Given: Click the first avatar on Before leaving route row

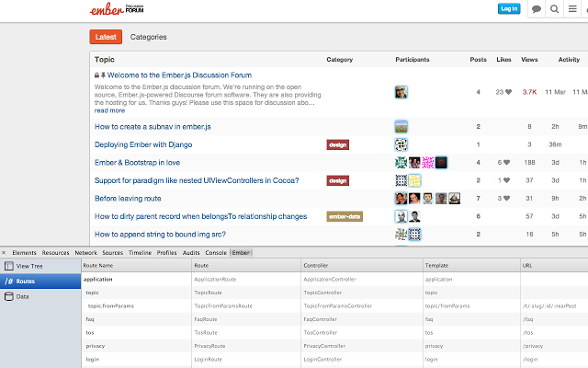Looking at the screenshot, I should (401, 199).
